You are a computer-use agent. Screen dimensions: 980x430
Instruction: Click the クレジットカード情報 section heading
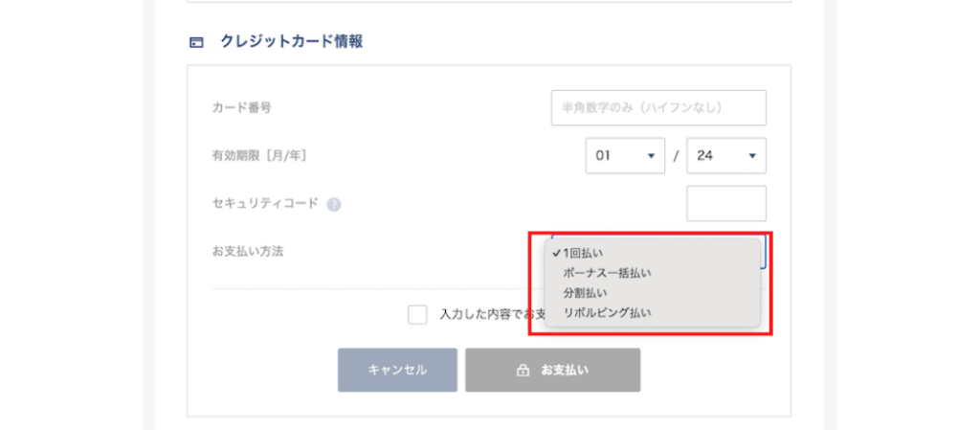point(291,42)
